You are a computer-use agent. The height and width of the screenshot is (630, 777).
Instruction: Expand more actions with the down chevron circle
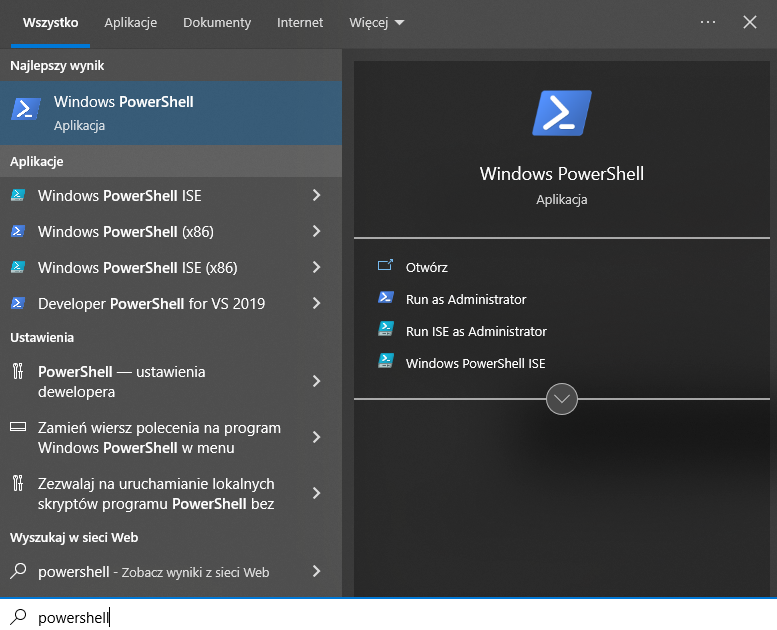[x=561, y=399]
